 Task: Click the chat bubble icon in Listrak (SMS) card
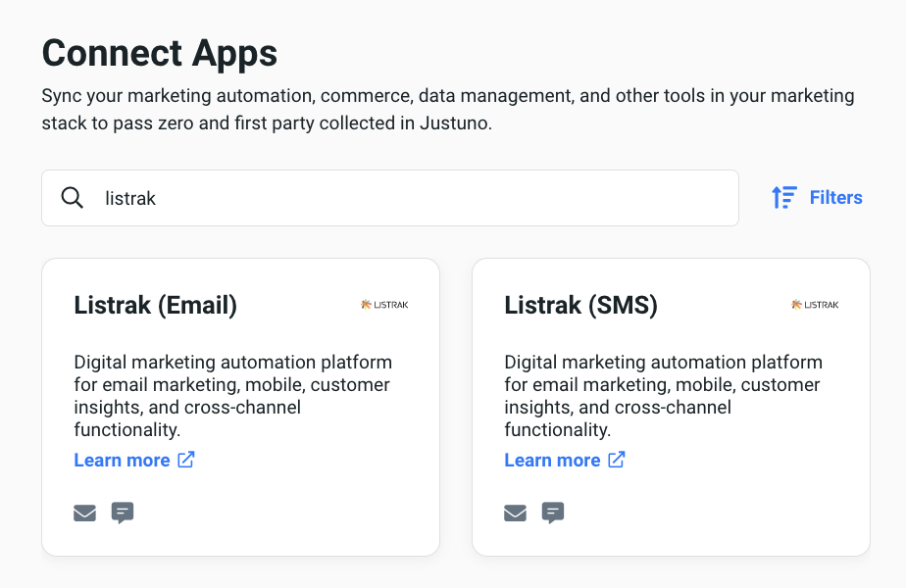point(553,513)
